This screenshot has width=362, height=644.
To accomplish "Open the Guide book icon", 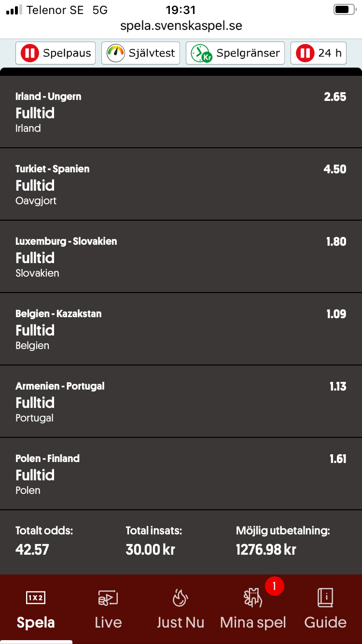I will [x=325, y=598].
